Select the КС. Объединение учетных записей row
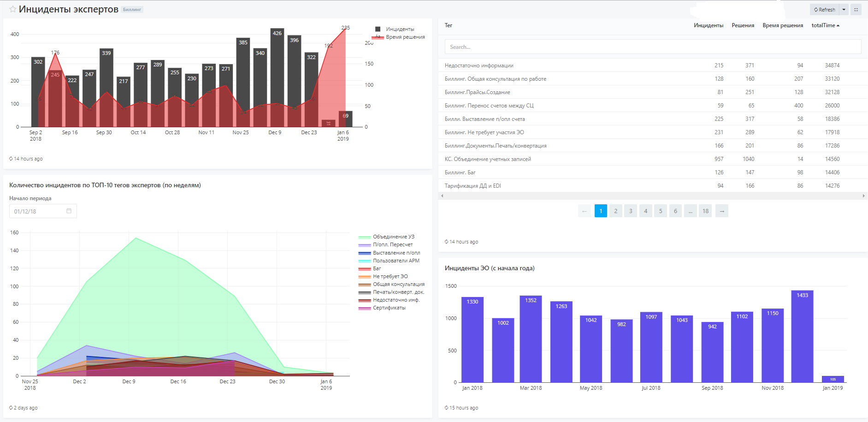The image size is (868, 422). [x=653, y=159]
